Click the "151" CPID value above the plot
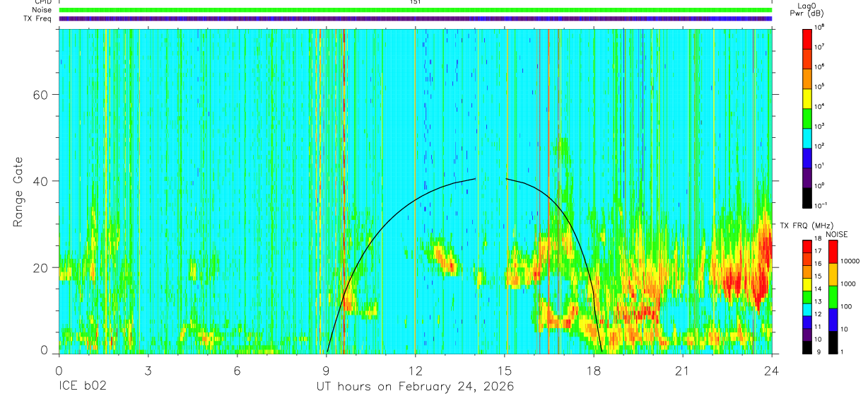The image size is (868, 401). click(415, 2)
